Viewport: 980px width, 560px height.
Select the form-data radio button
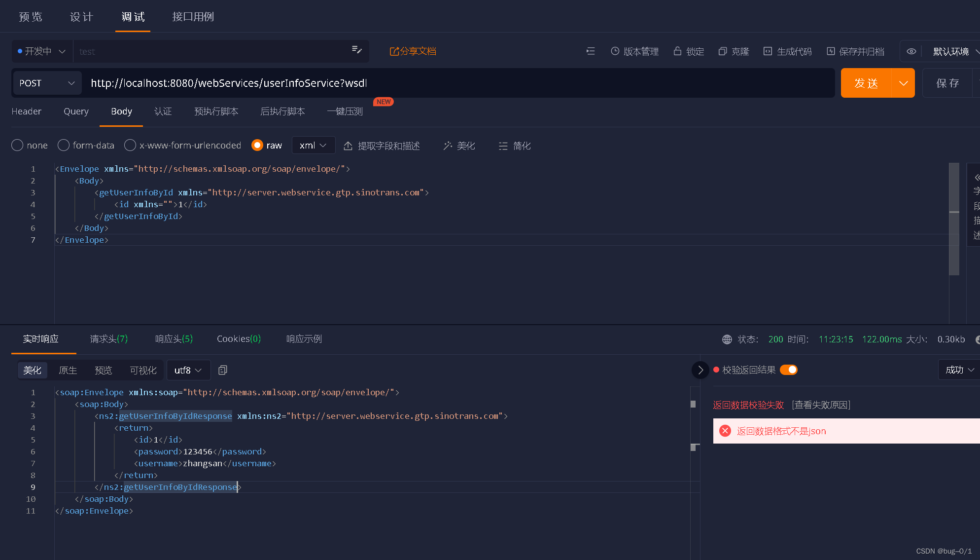[x=64, y=145]
